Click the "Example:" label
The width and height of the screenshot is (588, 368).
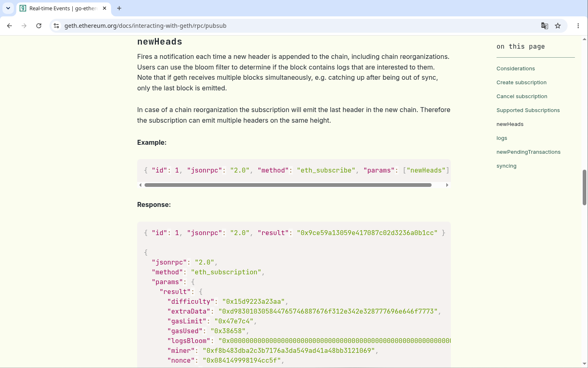[x=152, y=143]
